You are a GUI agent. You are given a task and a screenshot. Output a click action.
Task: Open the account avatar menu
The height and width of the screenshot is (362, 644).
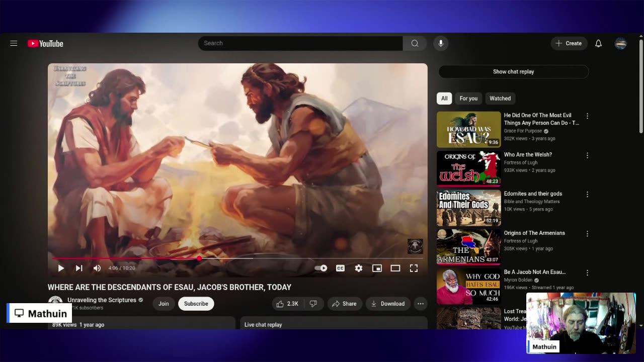tap(621, 43)
